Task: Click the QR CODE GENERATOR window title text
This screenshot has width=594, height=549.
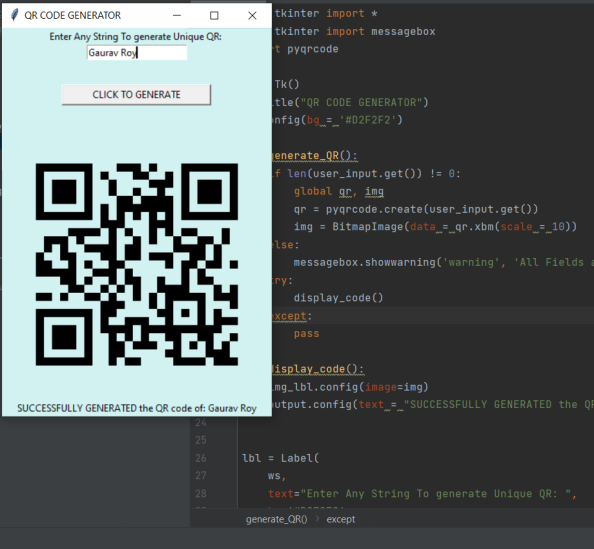Action: tap(73, 16)
